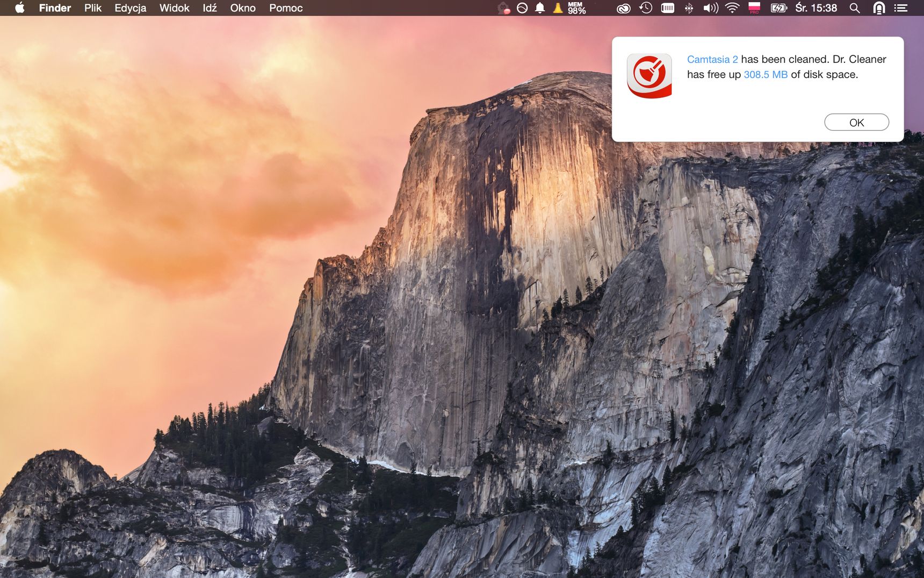Viewport: 924px width, 578px height.
Task: Open the Okno menu
Action: point(243,8)
